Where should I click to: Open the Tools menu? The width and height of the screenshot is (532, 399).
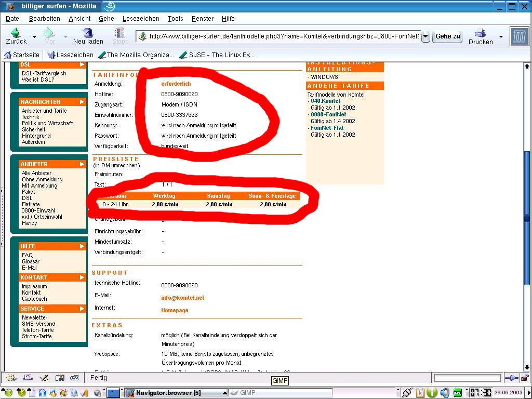point(175,19)
